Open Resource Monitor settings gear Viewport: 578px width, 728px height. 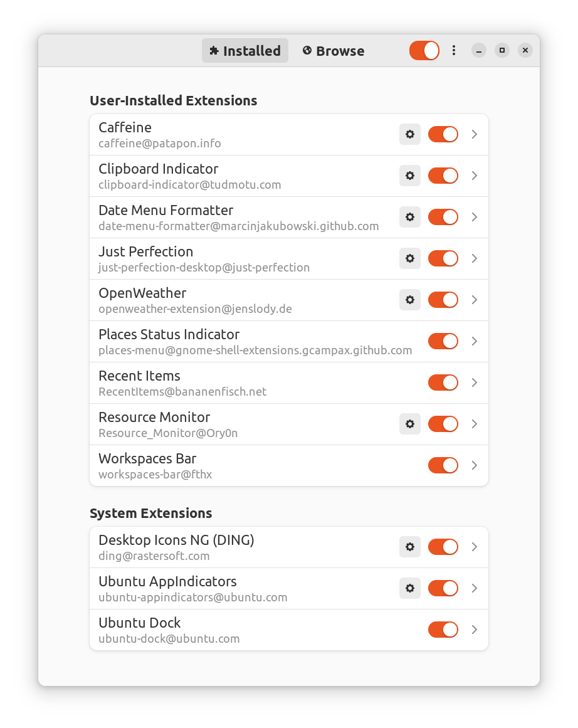tap(409, 424)
